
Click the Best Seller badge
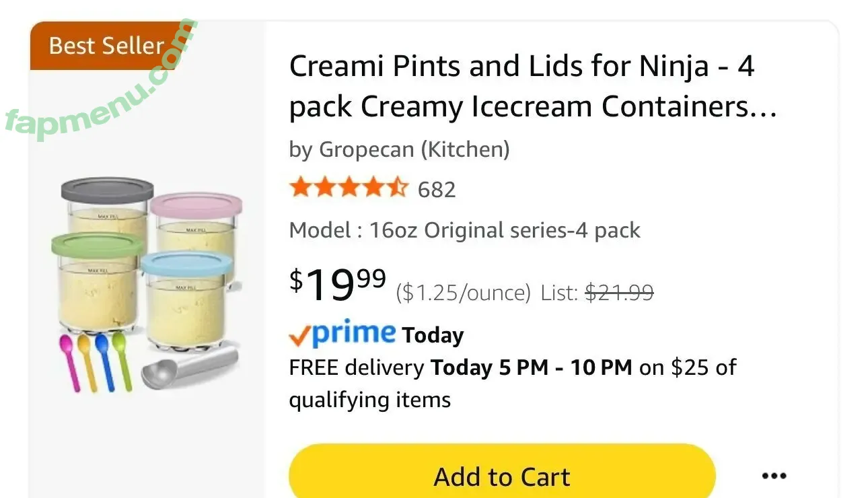[x=106, y=46]
